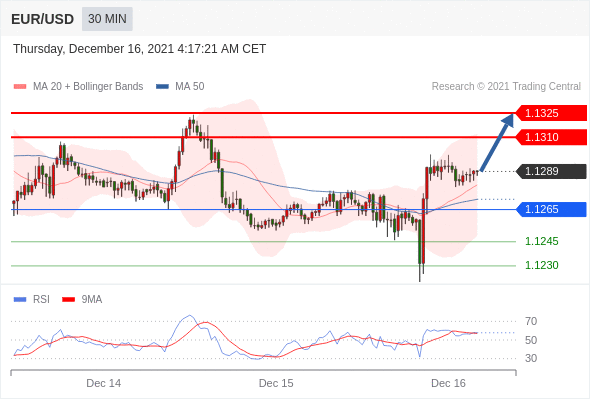
Task: Click the 1.1289 current price tag
Action: click(551, 172)
